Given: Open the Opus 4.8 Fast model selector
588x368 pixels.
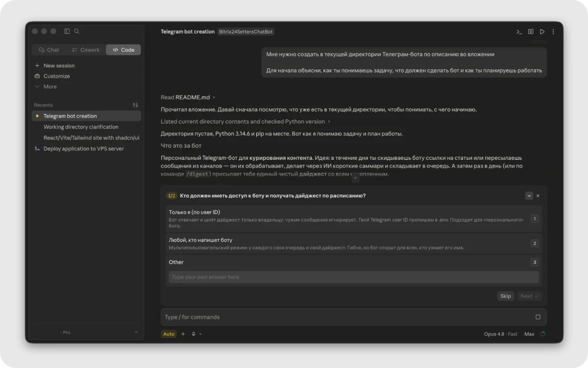Looking at the screenshot, I should (500, 334).
